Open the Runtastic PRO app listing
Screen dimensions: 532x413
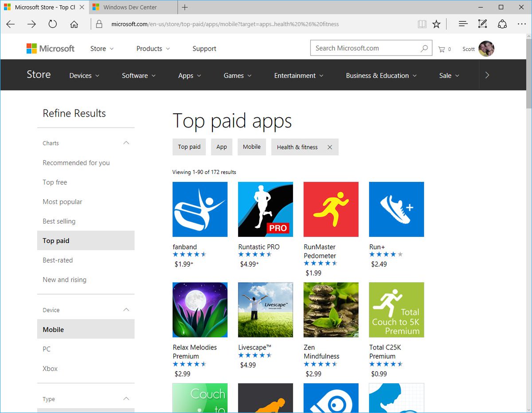(265, 209)
